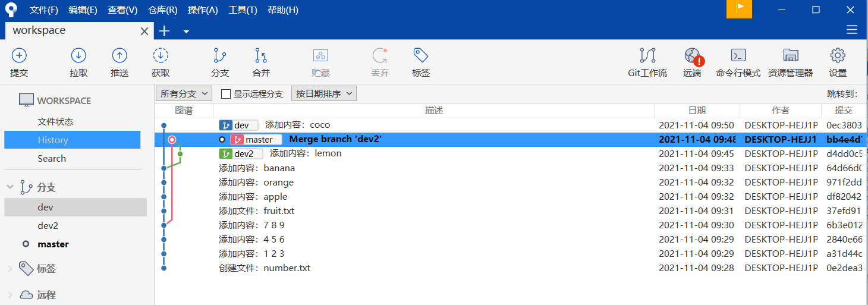Open the 按日期排序 dropdown
The width and height of the screenshot is (868, 305).
coord(323,94)
